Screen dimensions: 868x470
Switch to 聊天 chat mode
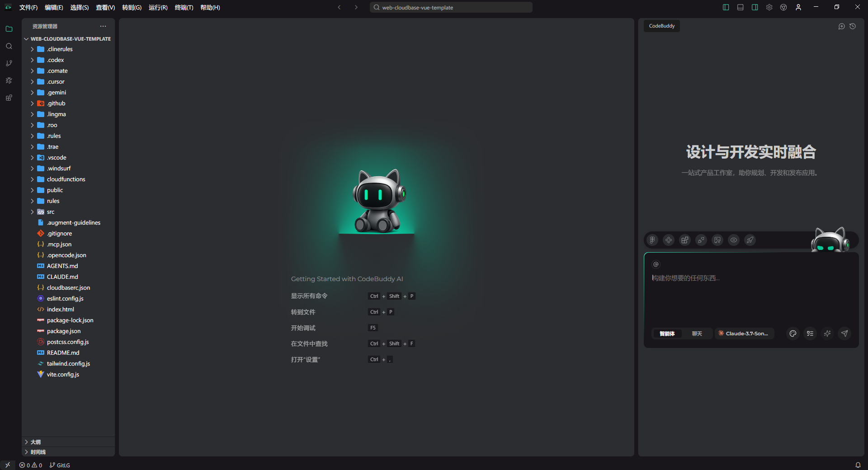click(x=697, y=334)
